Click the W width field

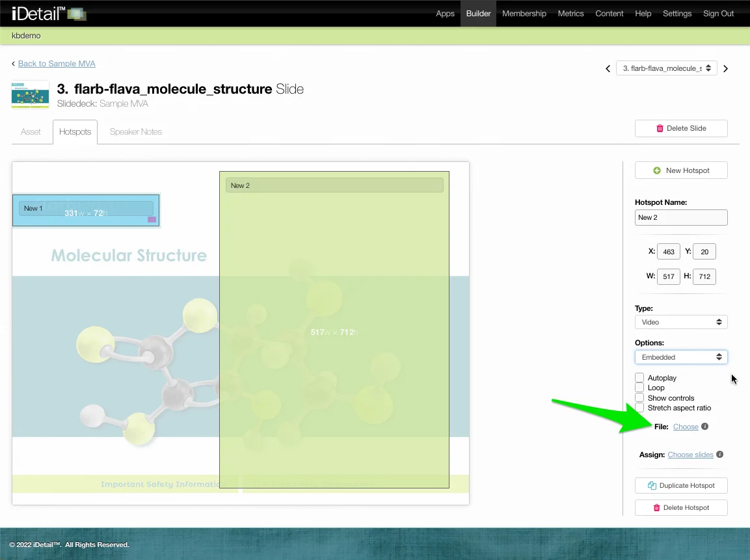pos(668,276)
